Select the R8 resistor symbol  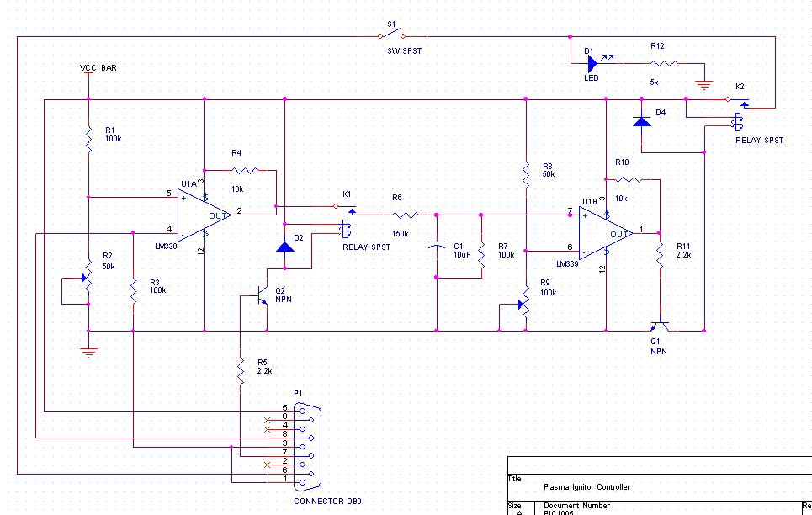click(x=526, y=175)
